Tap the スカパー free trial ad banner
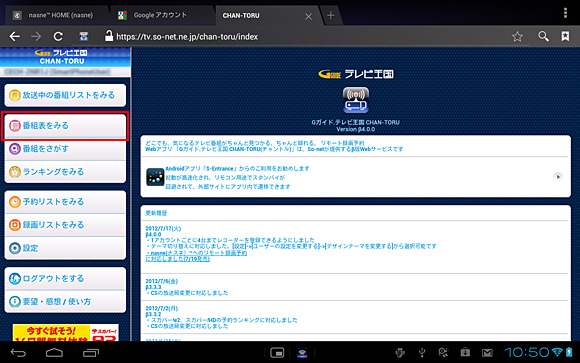 (65, 333)
